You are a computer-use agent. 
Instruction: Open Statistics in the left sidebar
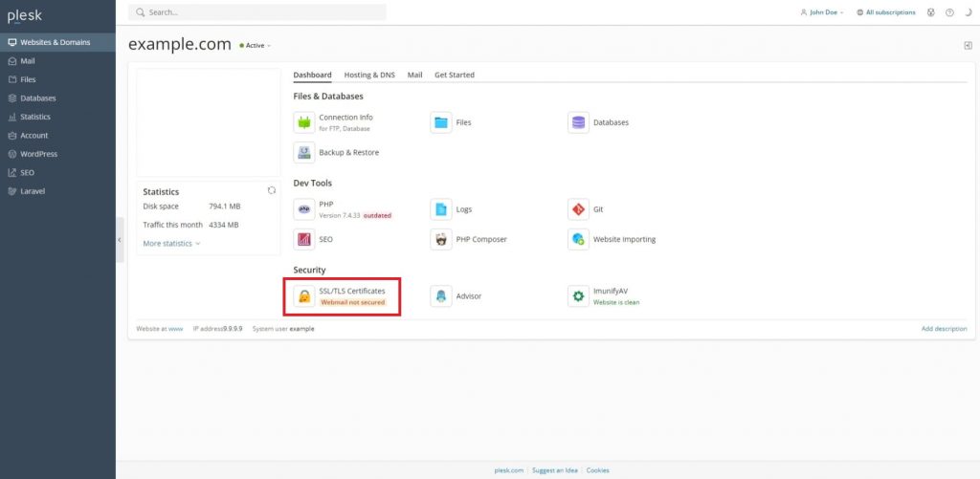tap(57, 117)
